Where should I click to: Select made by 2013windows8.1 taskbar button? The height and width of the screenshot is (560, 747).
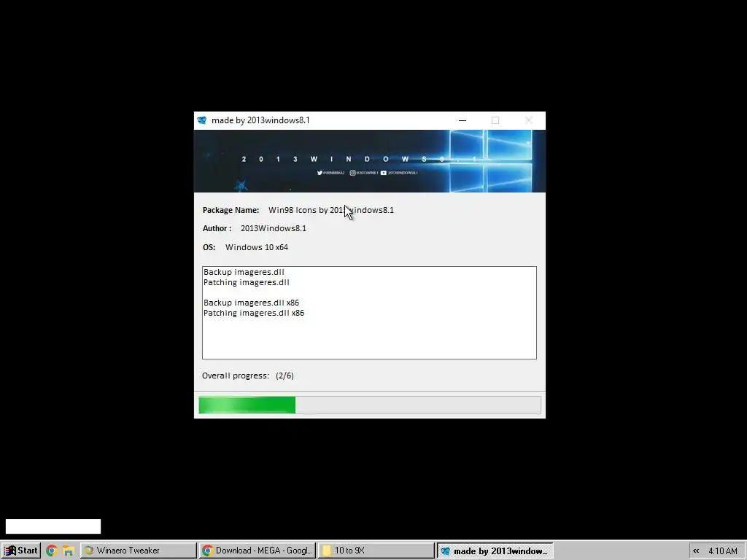coord(495,551)
